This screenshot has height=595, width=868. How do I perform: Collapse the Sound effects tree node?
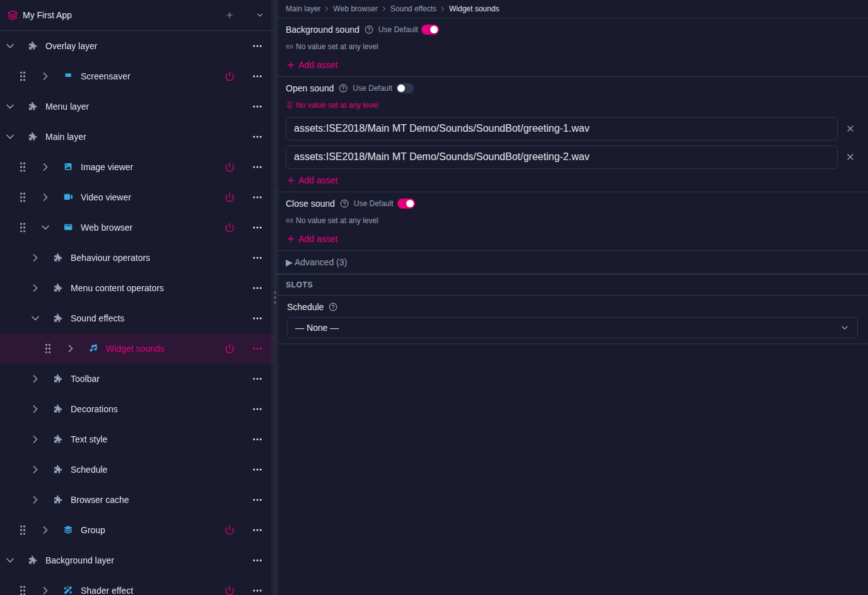tap(35, 318)
